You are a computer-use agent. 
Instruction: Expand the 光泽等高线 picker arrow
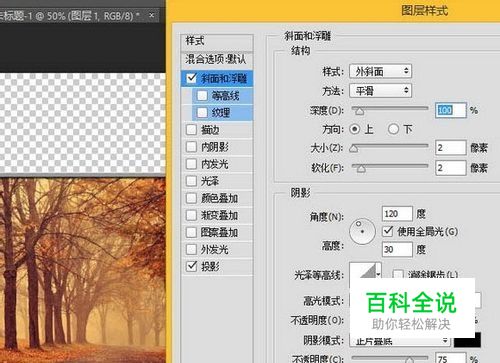[x=378, y=274]
